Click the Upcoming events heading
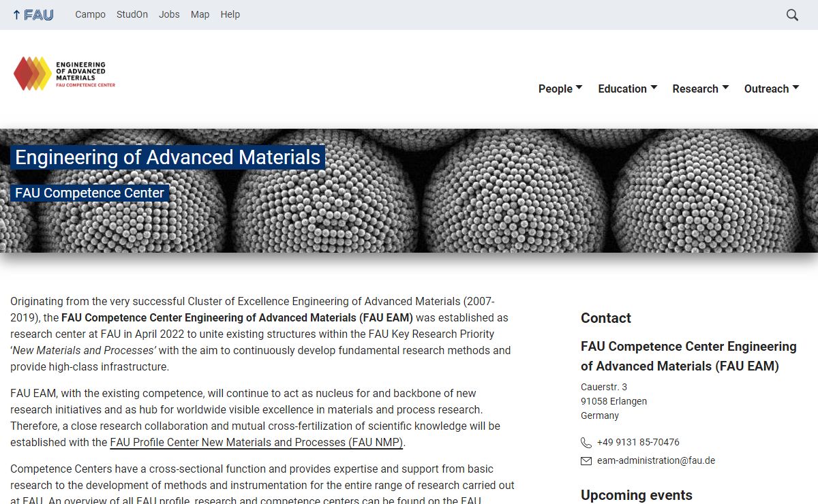Screen dimensions: 818x504 [x=637, y=495]
